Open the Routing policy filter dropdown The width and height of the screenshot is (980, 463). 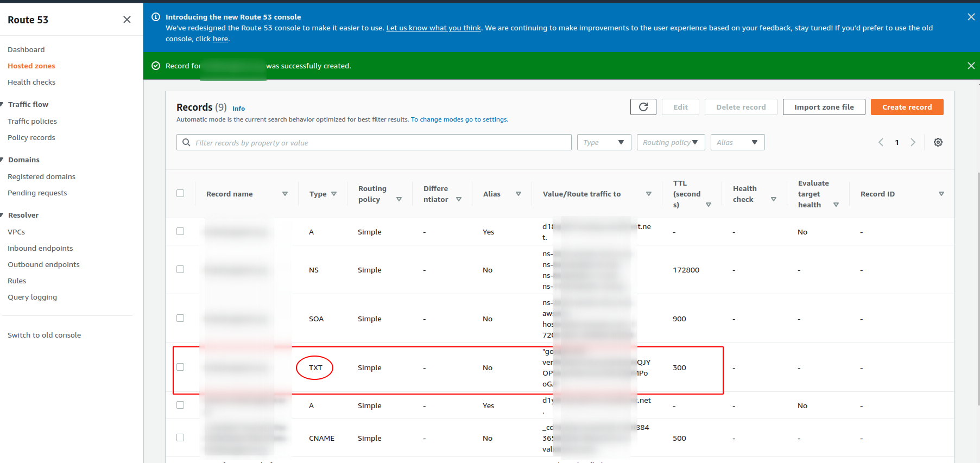(671, 142)
